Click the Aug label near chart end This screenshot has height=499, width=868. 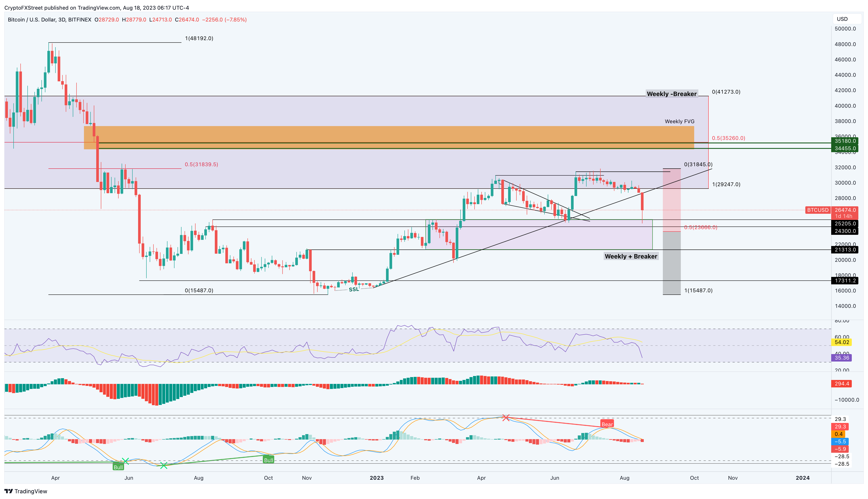(x=624, y=478)
